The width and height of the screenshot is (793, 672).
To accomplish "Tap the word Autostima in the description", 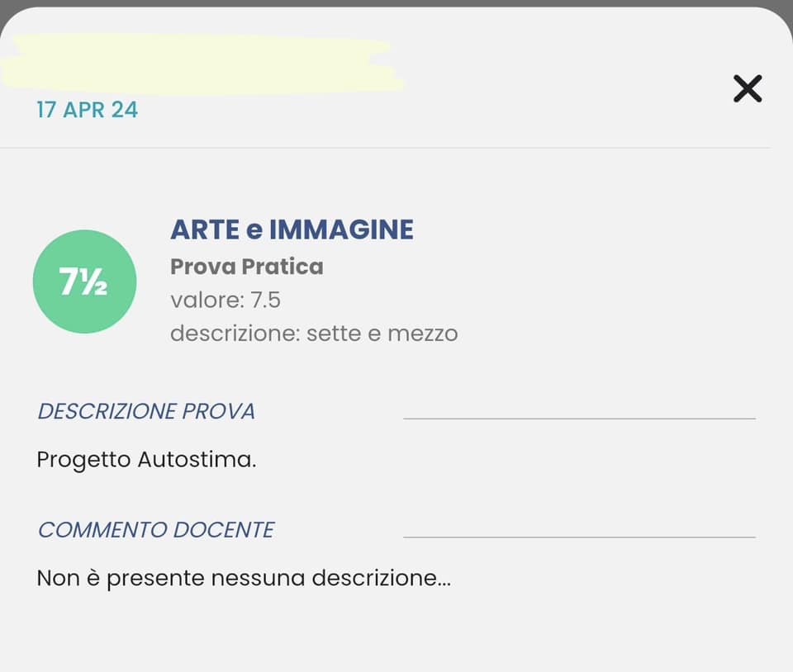I will click(197, 460).
